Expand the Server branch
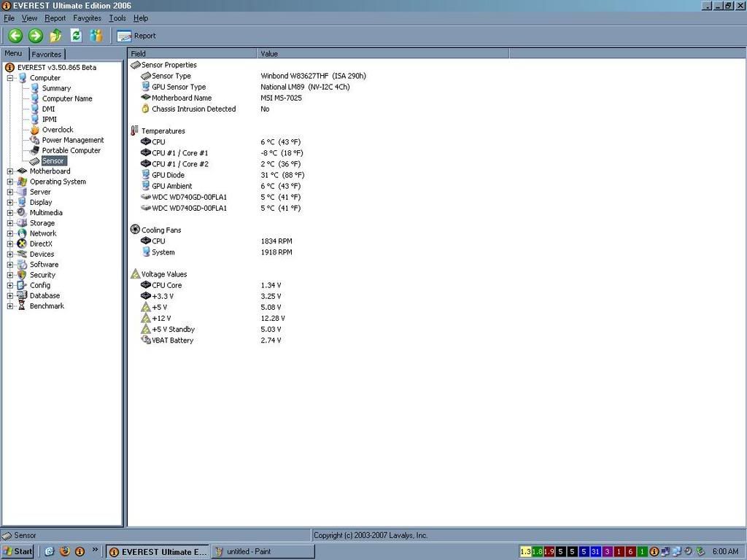The width and height of the screenshot is (747, 560). (x=10, y=192)
